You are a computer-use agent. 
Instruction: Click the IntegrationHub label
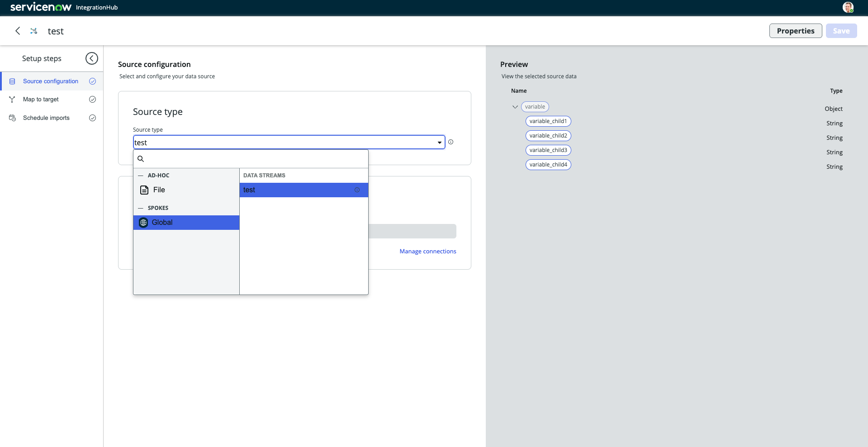click(97, 8)
